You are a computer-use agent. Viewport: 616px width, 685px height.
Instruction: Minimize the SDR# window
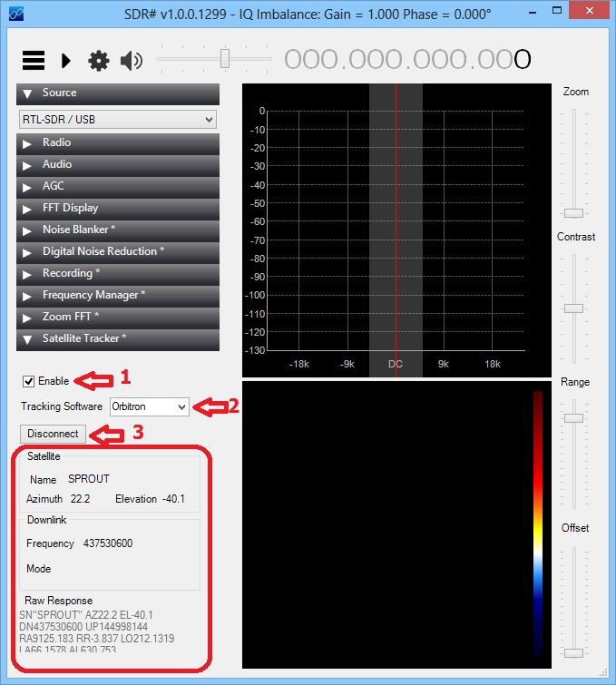[533, 12]
